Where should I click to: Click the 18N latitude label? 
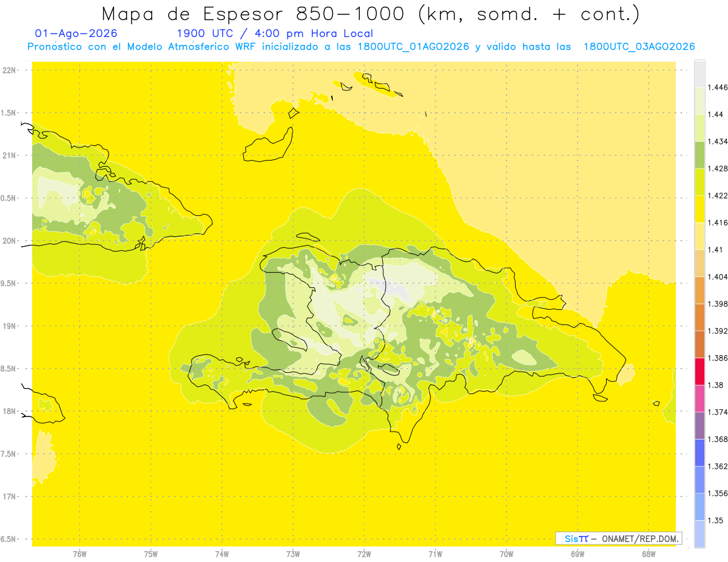tap(10, 412)
